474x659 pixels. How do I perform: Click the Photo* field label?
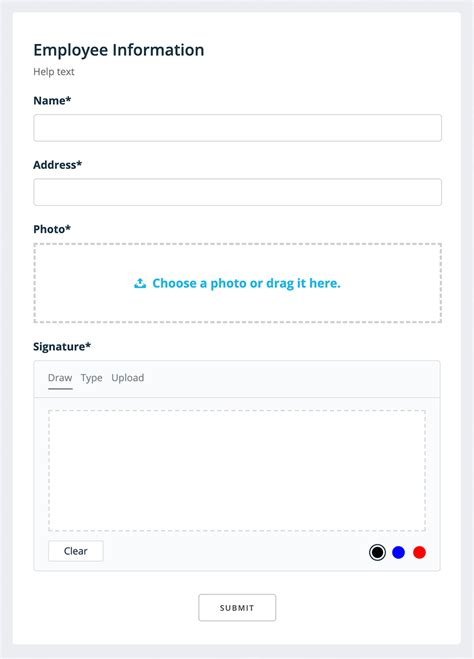52,229
